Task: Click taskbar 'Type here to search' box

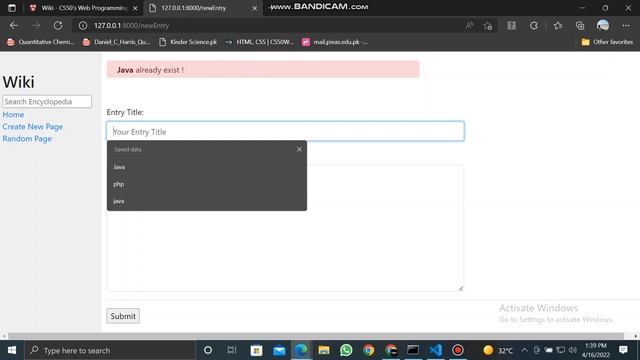Action: pos(110,350)
